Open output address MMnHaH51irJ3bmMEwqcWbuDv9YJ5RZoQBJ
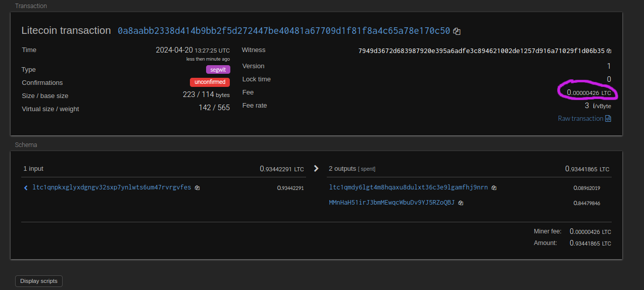 (392, 203)
